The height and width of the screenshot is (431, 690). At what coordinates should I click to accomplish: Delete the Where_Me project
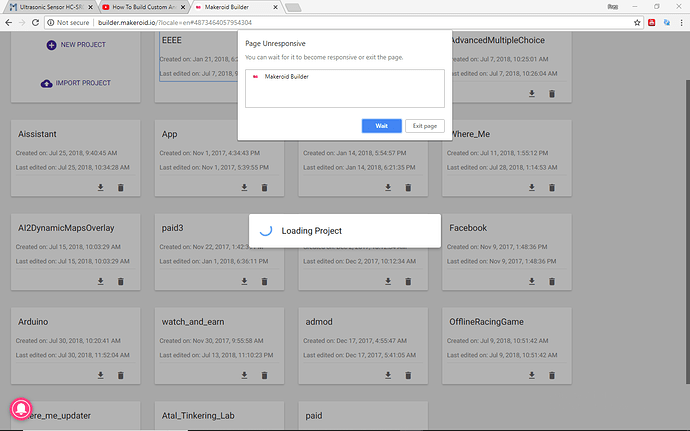click(x=552, y=188)
